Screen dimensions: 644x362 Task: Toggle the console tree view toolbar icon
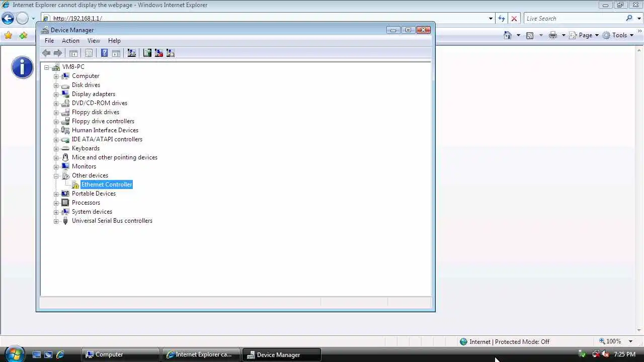[x=73, y=53]
